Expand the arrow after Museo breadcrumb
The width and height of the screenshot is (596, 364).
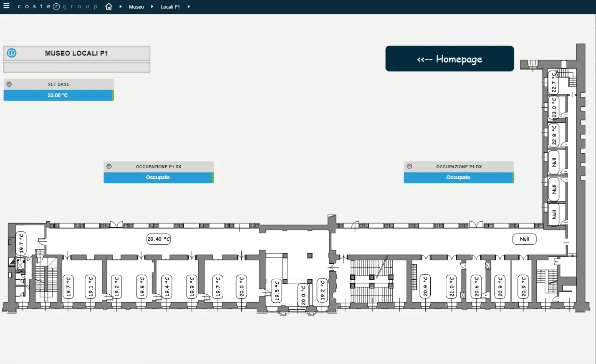tap(152, 7)
